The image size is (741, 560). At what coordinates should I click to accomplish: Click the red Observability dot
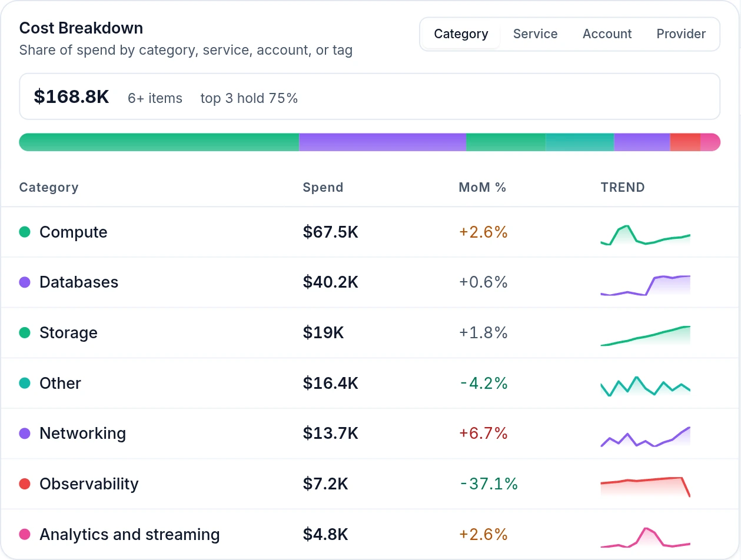tap(25, 484)
